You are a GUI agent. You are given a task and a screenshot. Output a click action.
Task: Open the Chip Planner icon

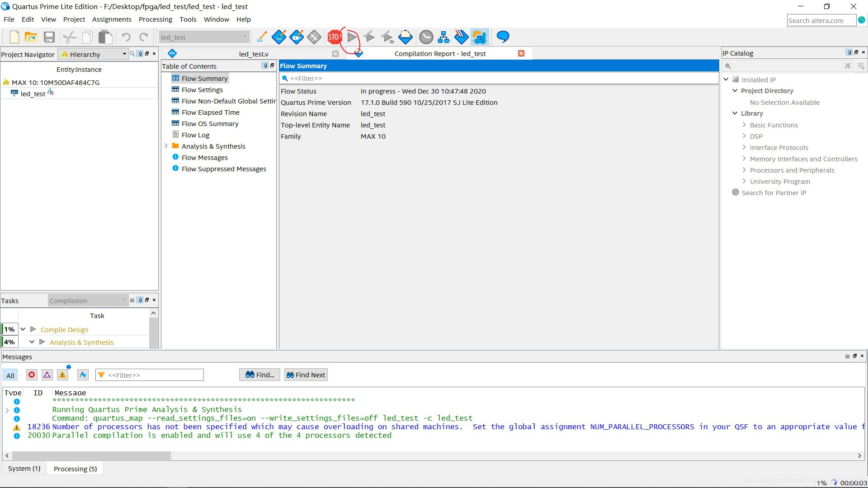pos(479,37)
